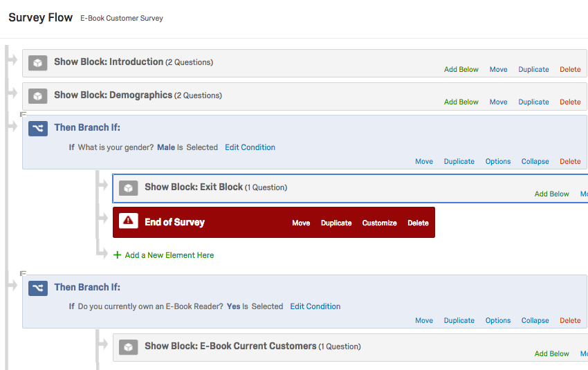Screen dimensions: 588x370
Task: Delete the Demographics block
Action: 570,102
